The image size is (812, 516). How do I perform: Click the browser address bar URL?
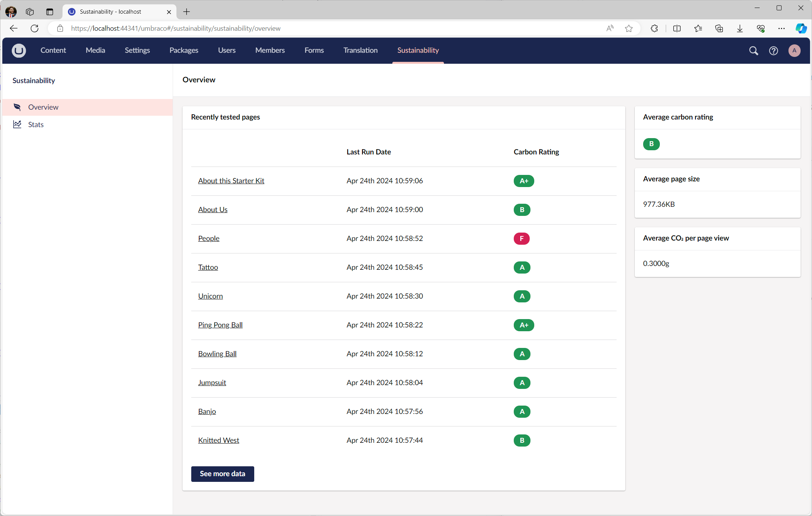pyautogui.click(x=176, y=28)
